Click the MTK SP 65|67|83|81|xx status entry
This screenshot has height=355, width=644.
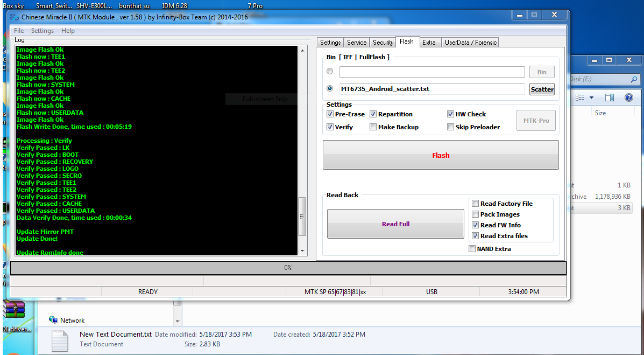point(335,291)
